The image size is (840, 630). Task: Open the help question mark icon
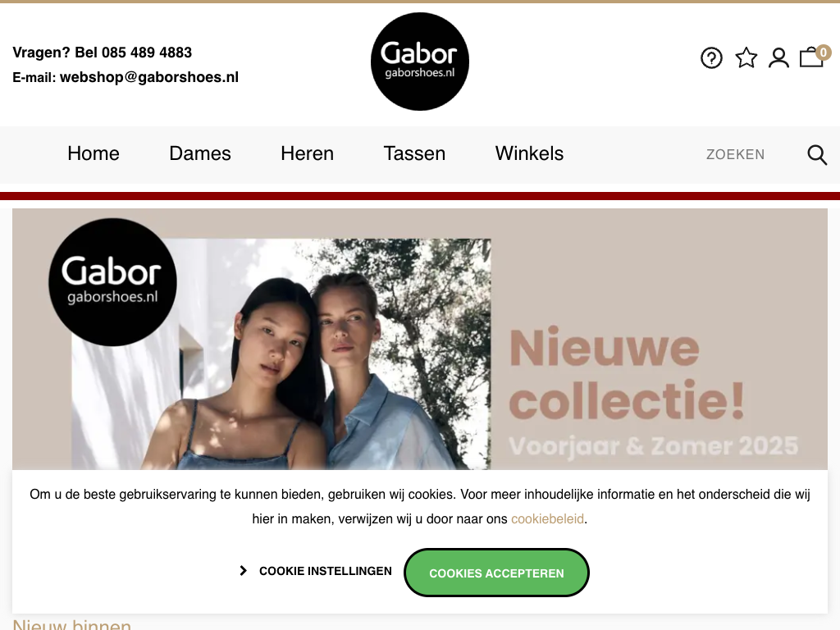(711, 58)
